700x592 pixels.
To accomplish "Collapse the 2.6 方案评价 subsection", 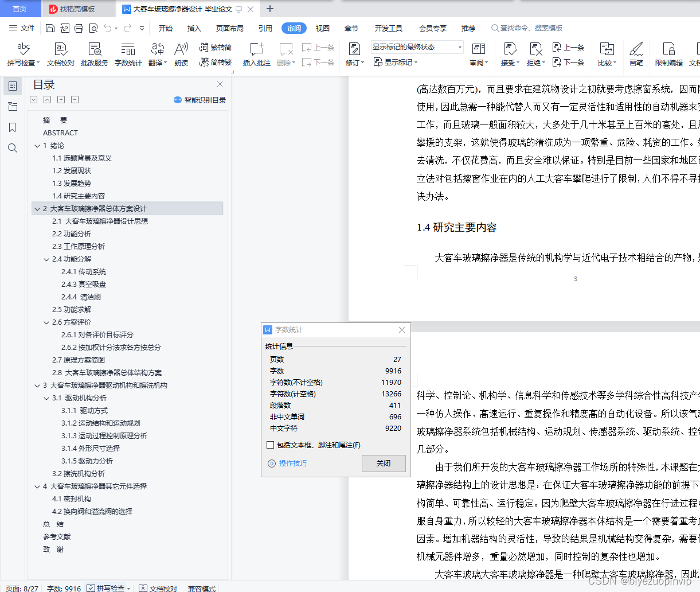I will click(x=46, y=322).
